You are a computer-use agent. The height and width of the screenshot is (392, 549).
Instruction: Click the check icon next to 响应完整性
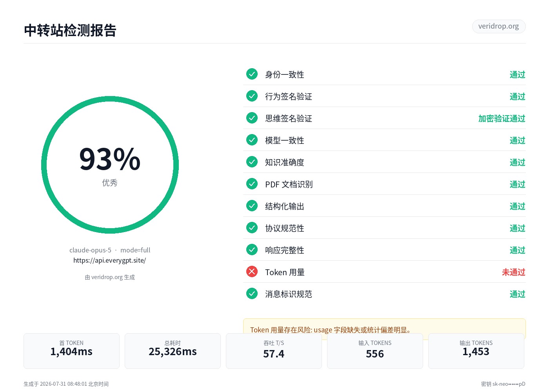[x=252, y=249]
